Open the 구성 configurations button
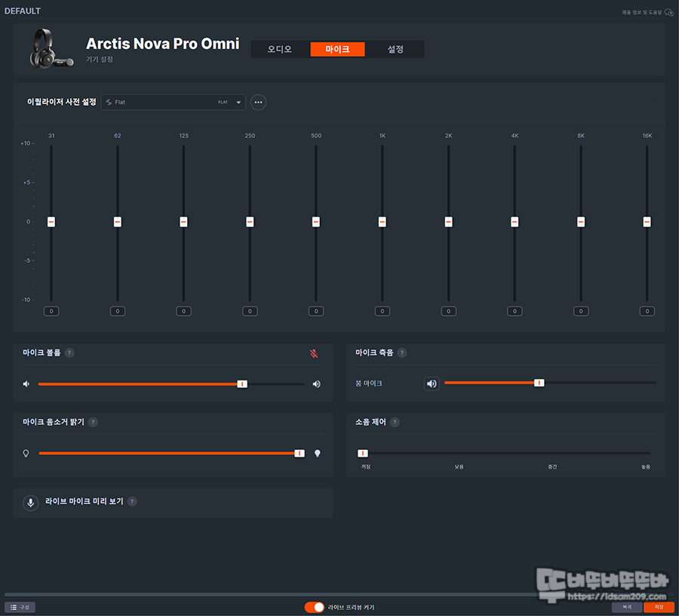The image size is (679, 616). point(20,608)
